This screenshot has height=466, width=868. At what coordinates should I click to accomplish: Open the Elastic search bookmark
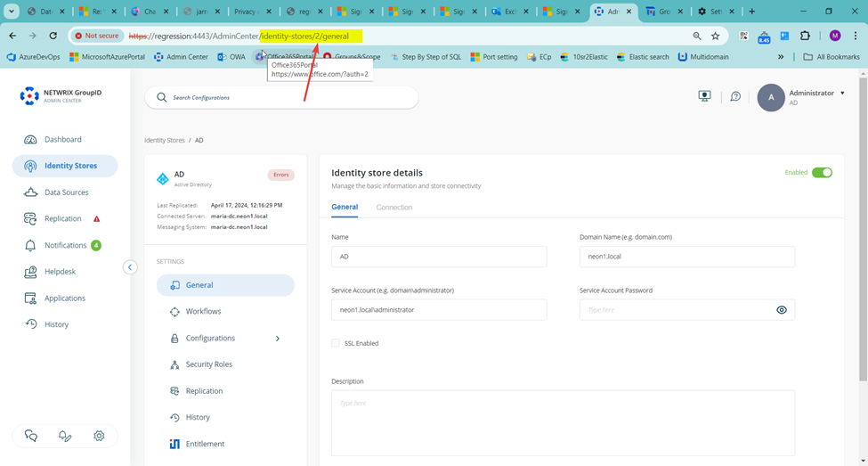(643, 56)
